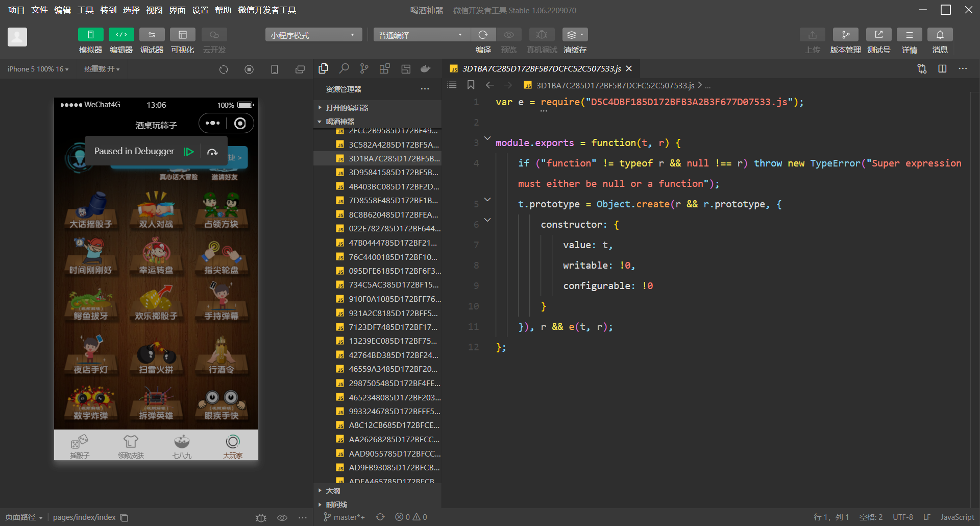
Task: Open the explorer files icon
Action: point(323,68)
